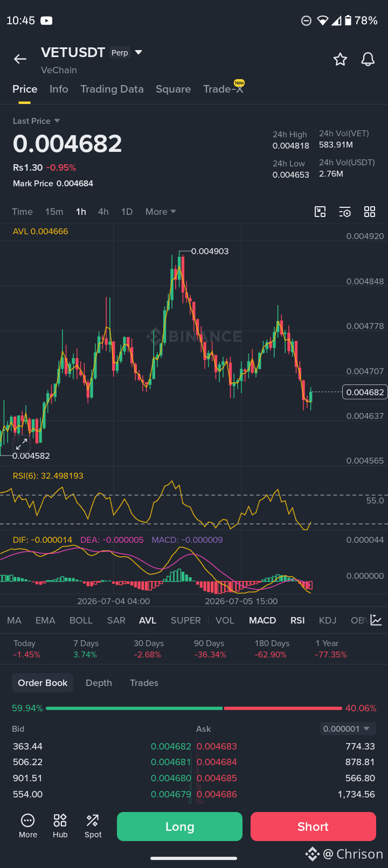Show the Order Book tab
Screen dimensions: 388x868
43,683
